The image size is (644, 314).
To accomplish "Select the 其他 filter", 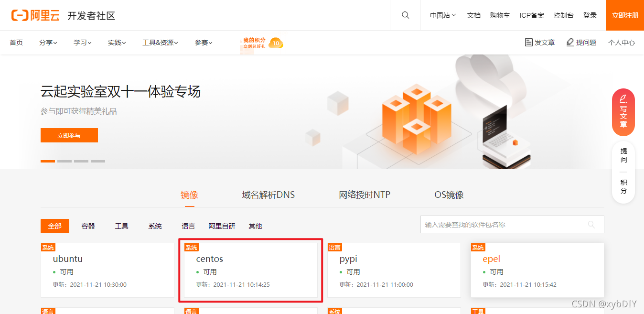I will (x=256, y=226).
